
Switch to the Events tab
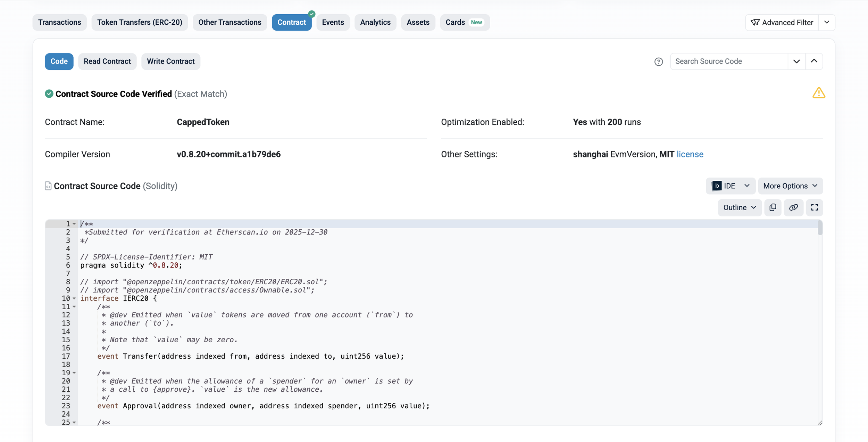(x=333, y=22)
